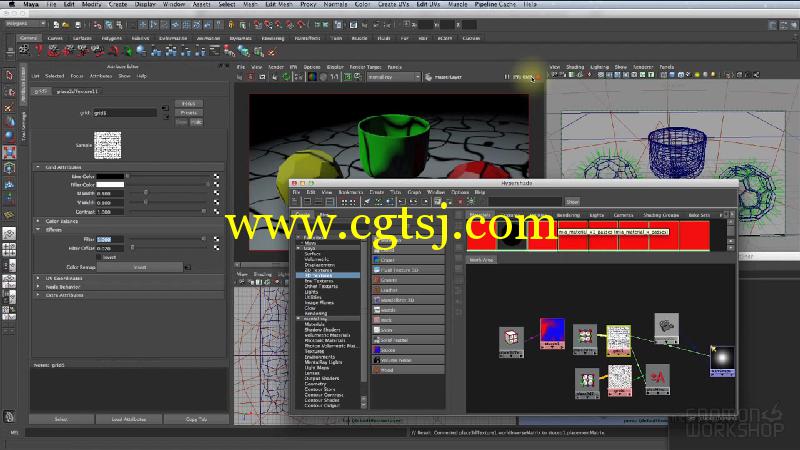Open the mental ray renderer dropdown

point(393,77)
